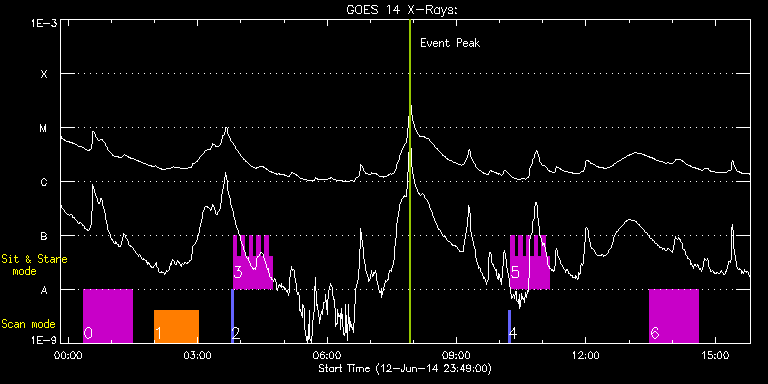Click the thin blue observation marker 2
Viewport: 768px width, 384px height.
pyautogui.click(x=232, y=316)
